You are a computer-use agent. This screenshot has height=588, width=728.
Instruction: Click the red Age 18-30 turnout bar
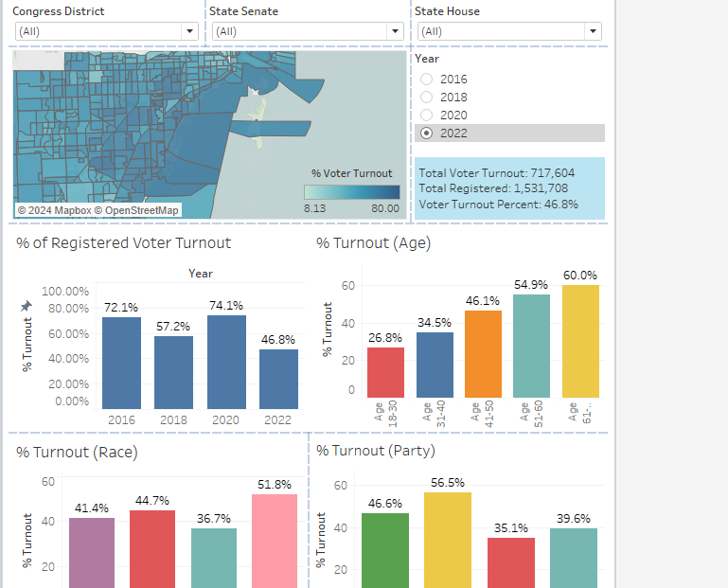(385, 372)
